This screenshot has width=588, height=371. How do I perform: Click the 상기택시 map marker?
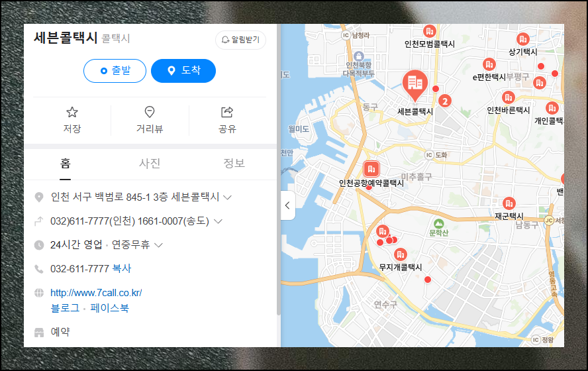coord(522,38)
